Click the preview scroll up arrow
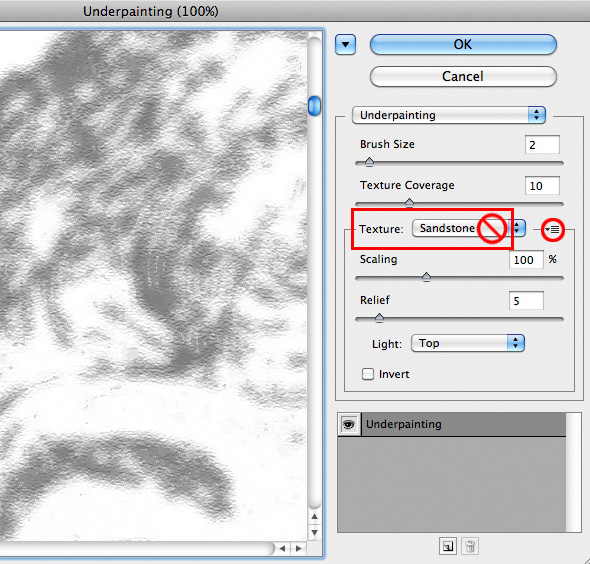590x564 pixels. click(315, 517)
